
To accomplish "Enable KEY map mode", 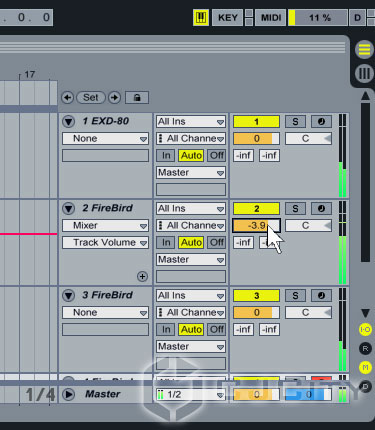I will (228, 17).
